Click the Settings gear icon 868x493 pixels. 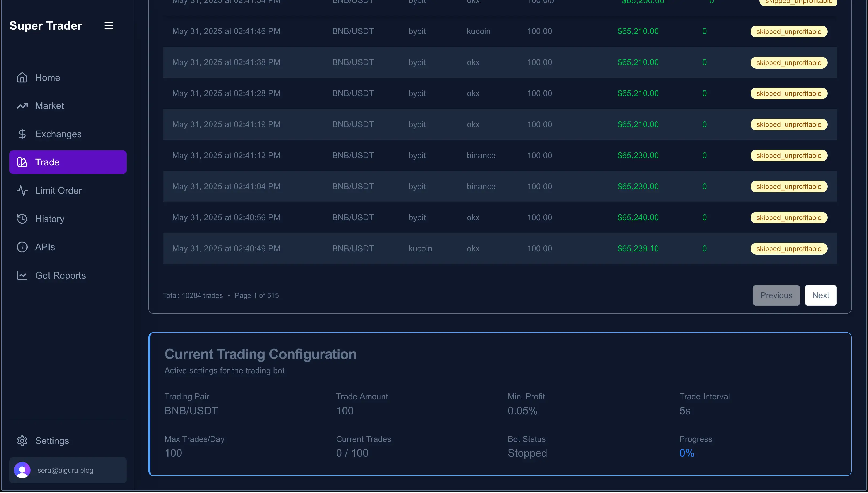pos(22,441)
